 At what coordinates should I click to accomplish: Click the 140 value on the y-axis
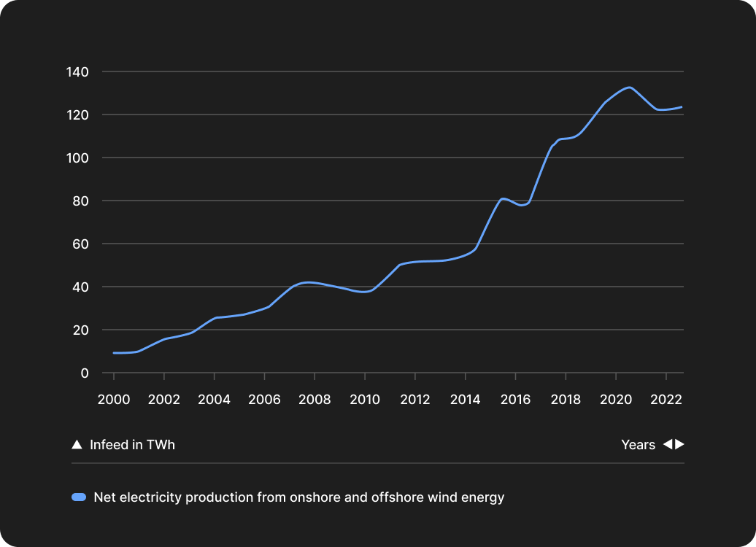pos(78,71)
